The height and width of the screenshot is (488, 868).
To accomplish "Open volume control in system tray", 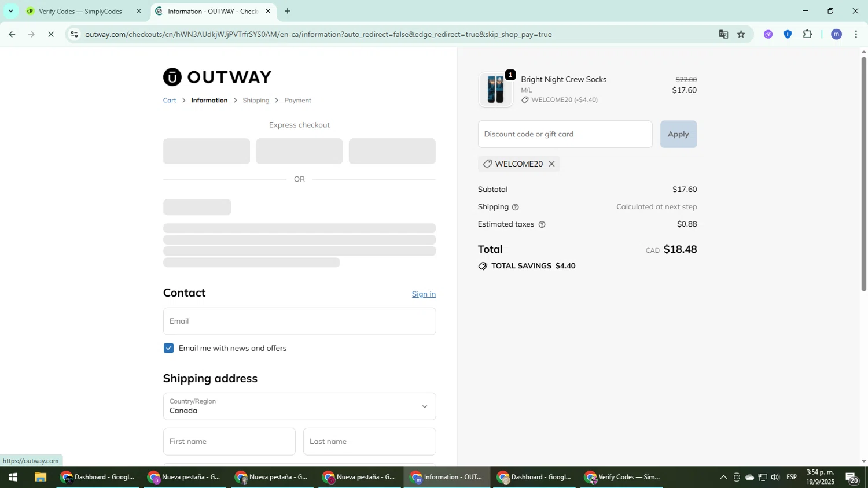I will tap(775, 478).
